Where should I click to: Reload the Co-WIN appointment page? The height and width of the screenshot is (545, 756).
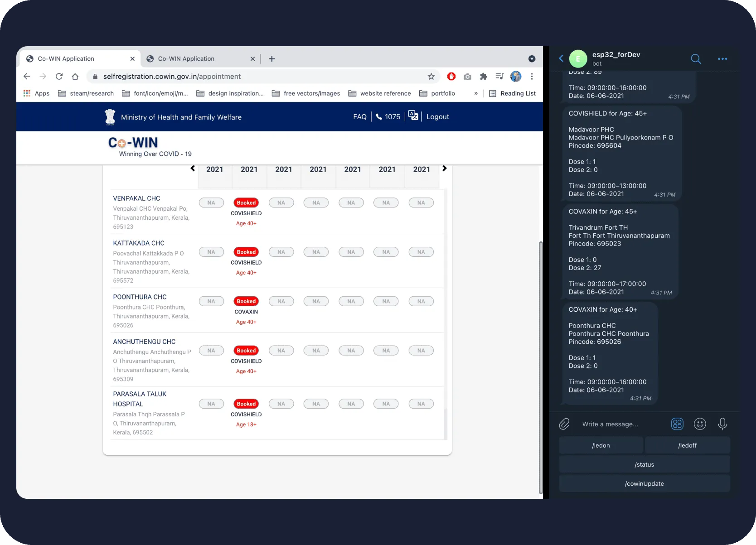[59, 77]
